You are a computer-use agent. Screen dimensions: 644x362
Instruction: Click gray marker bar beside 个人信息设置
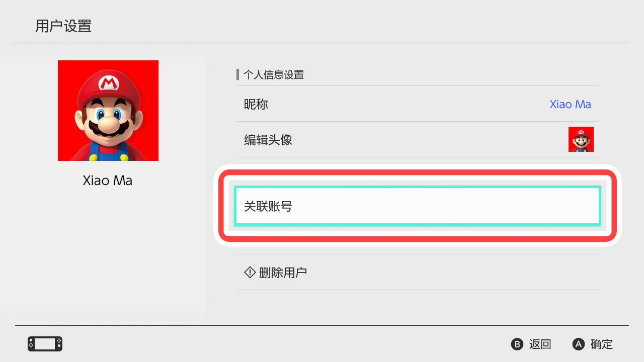click(237, 75)
